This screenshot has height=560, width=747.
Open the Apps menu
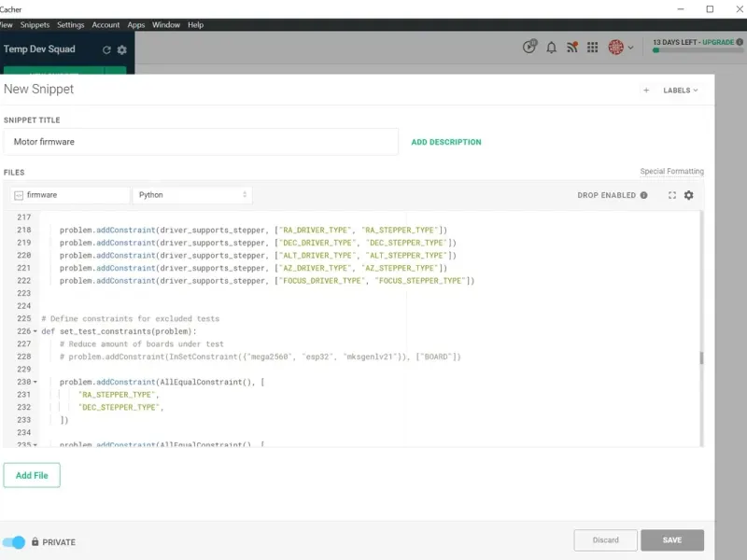[135, 25]
